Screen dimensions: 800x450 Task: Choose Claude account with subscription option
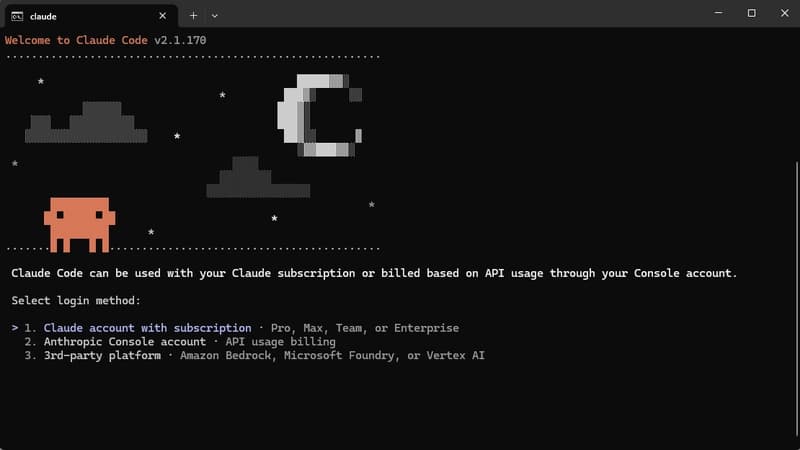pos(147,328)
